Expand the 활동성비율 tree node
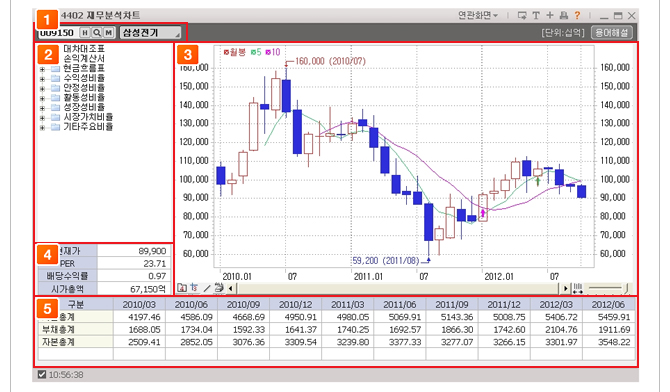Viewport: 670px width, 392px height. 42,98
